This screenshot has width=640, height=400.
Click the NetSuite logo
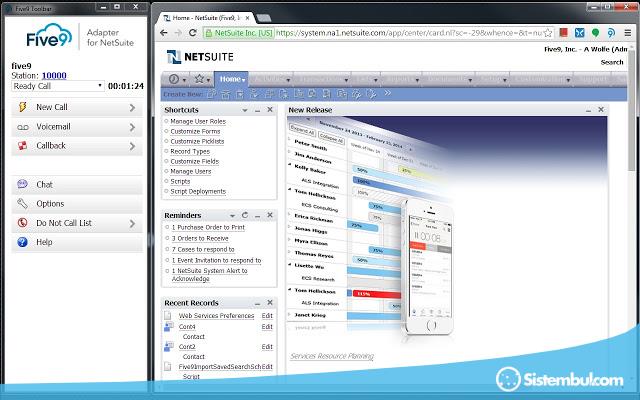pyautogui.click(x=200, y=57)
